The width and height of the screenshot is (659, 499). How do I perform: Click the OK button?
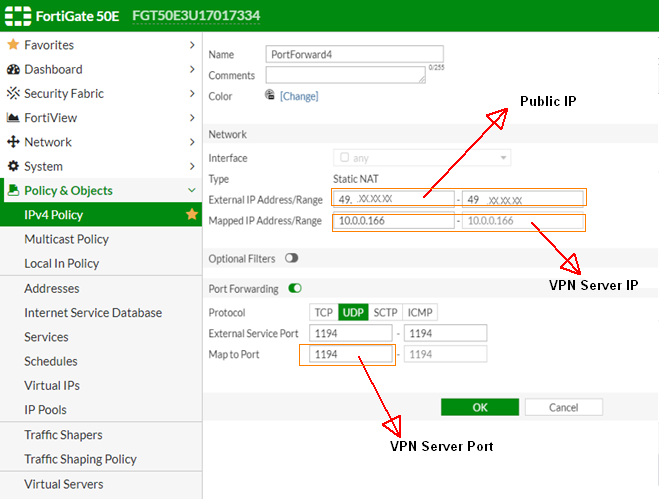[480, 407]
